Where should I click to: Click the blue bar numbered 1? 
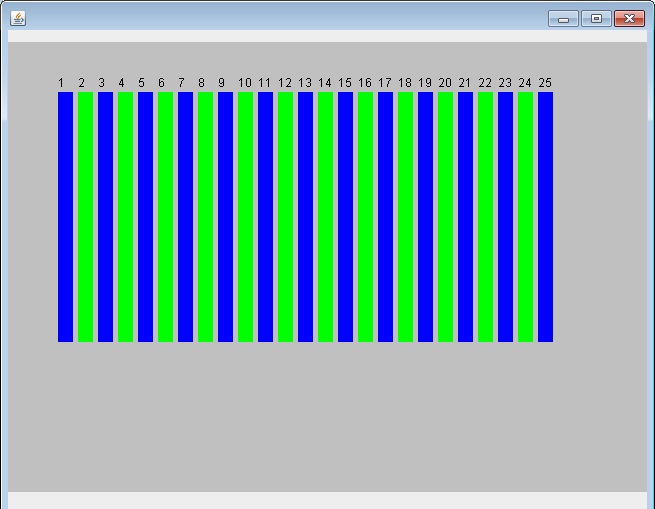click(x=65, y=216)
